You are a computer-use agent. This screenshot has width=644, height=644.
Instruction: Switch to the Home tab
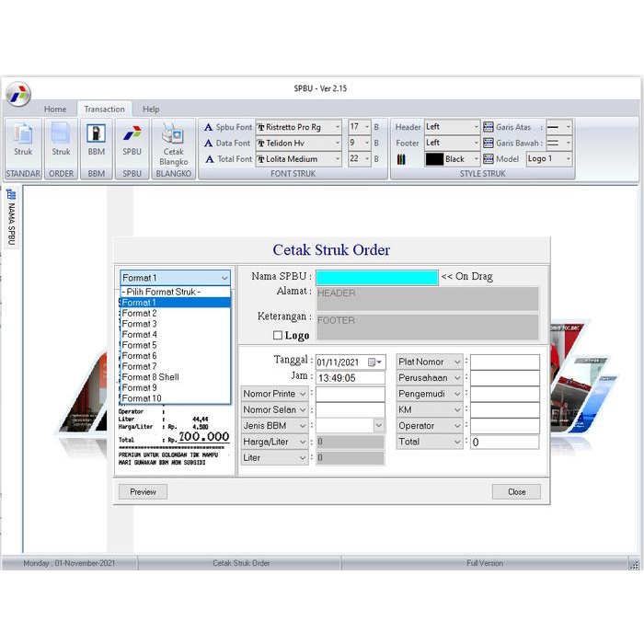[x=55, y=109]
